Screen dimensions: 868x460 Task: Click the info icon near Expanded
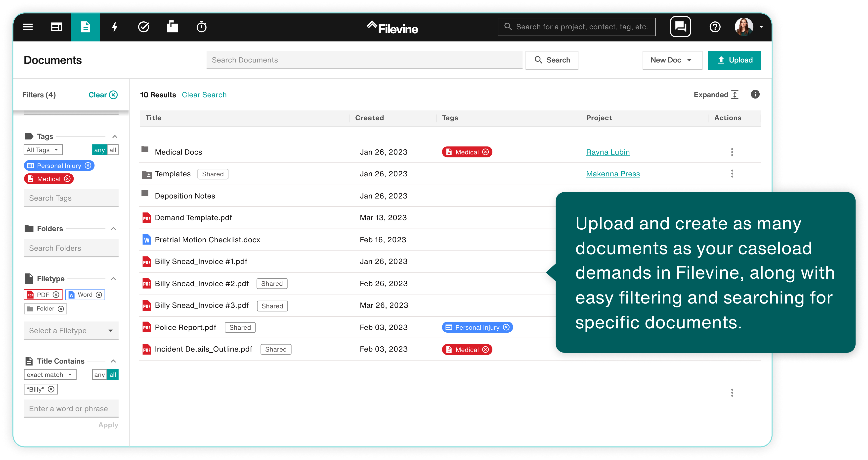[x=755, y=95]
